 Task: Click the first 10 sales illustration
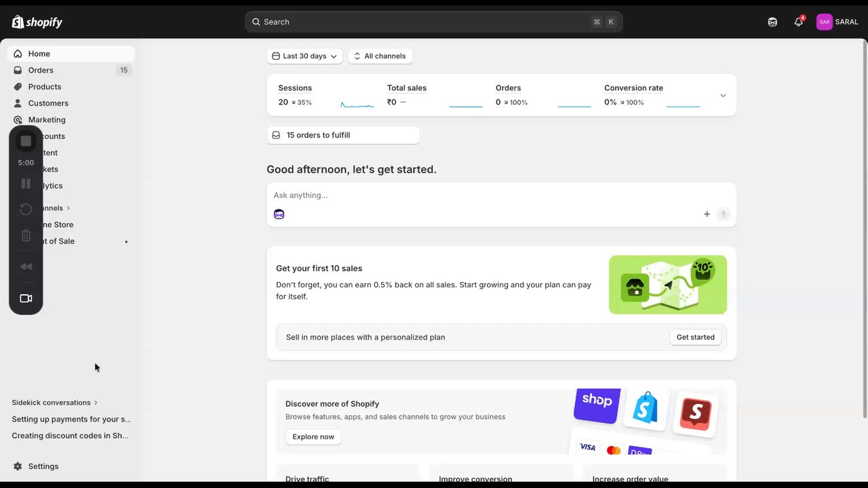click(668, 285)
